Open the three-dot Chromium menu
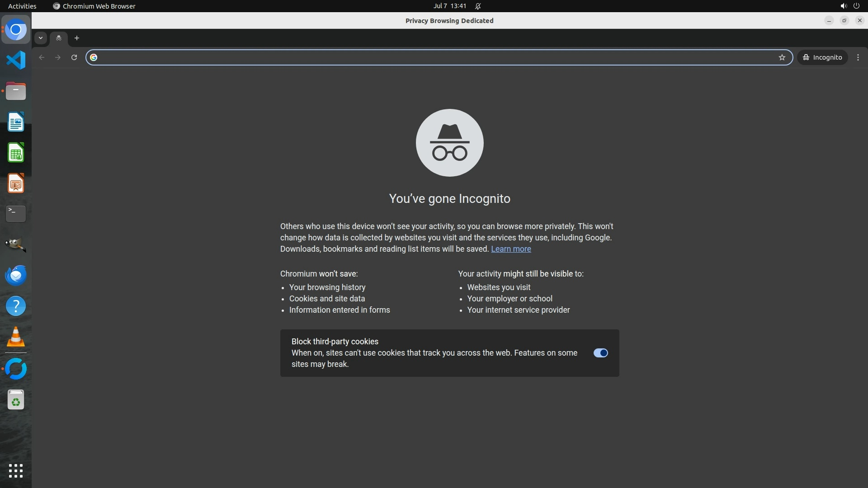 point(858,57)
